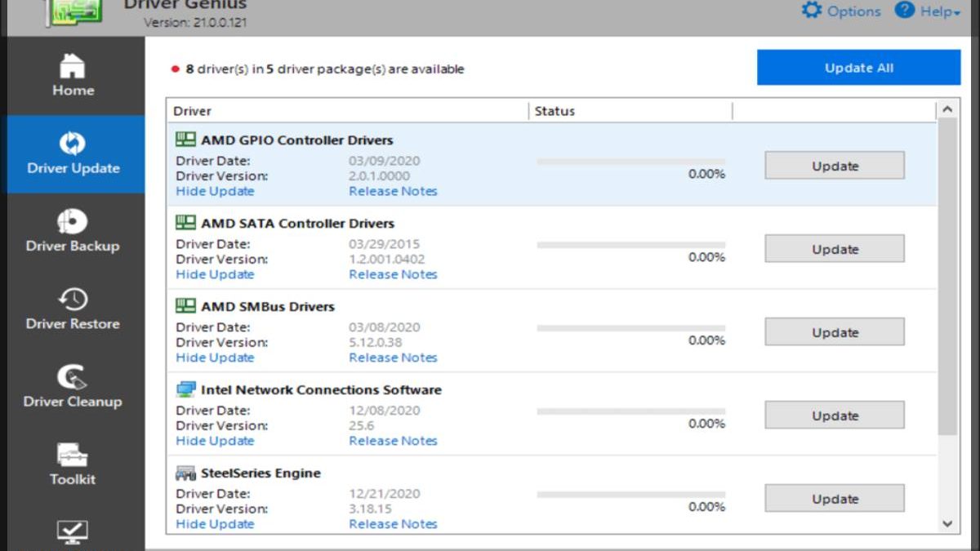The height and width of the screenshot is (551, 980).
Task: Click the SteelSeries Engine progress bar
Action: point(630,495)
